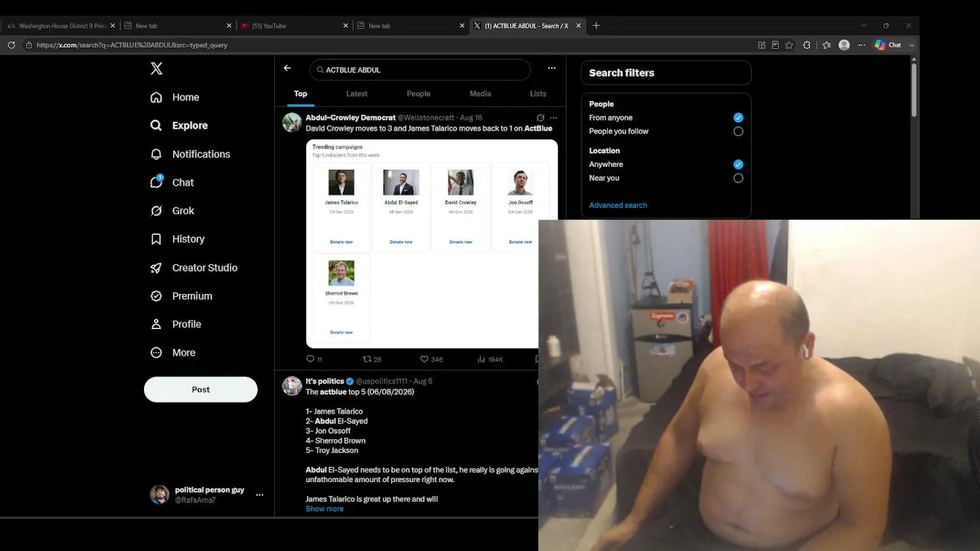
Task: Repost the Abdul-Crowley Democrat post
Action: pyautogui.click(x=372, y=359)
